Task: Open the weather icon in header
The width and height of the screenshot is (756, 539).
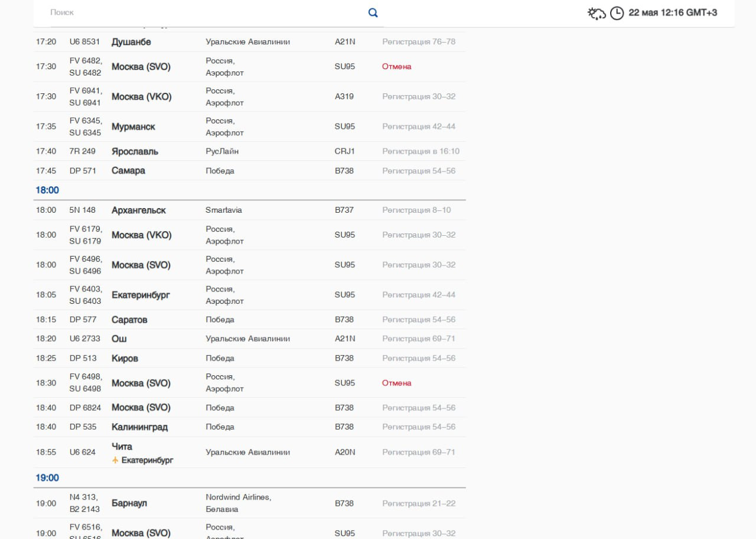Action: 597,13
